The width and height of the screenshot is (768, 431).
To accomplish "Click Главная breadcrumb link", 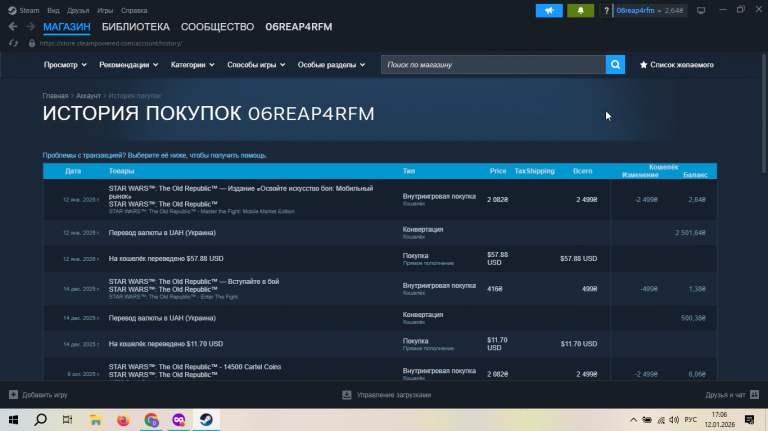I will 55,96.
